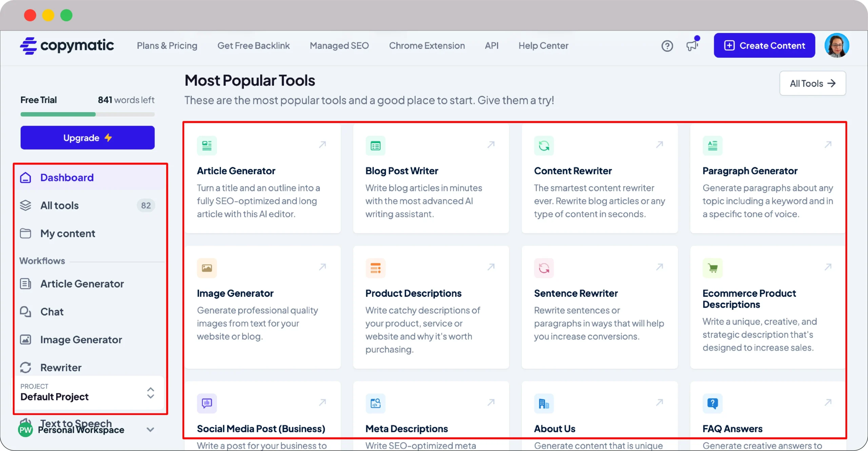The height and width of the screenshot is (451, 868).
Task: Open the API link
Action: tap(491, 46)
